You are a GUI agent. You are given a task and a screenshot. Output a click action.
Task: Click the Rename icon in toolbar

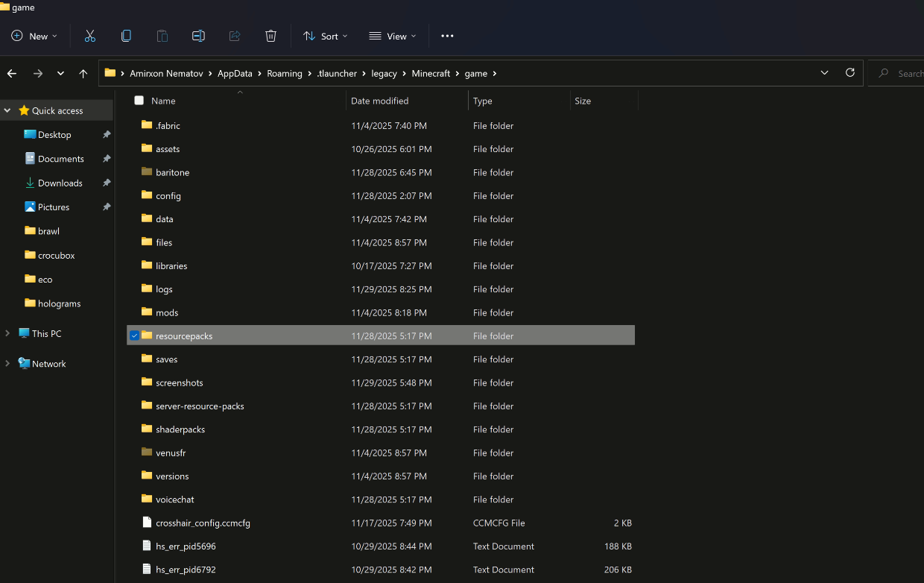coord(198,36)
